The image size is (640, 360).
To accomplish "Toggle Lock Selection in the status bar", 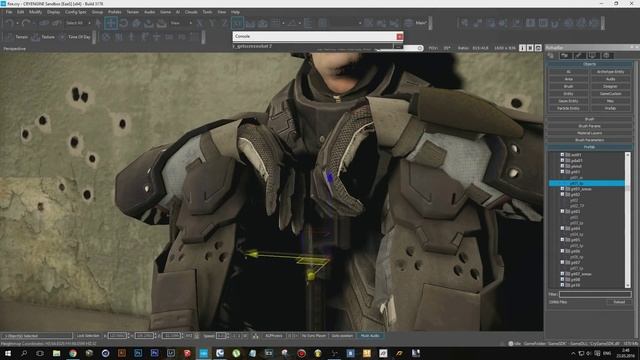I will point(88,336).
